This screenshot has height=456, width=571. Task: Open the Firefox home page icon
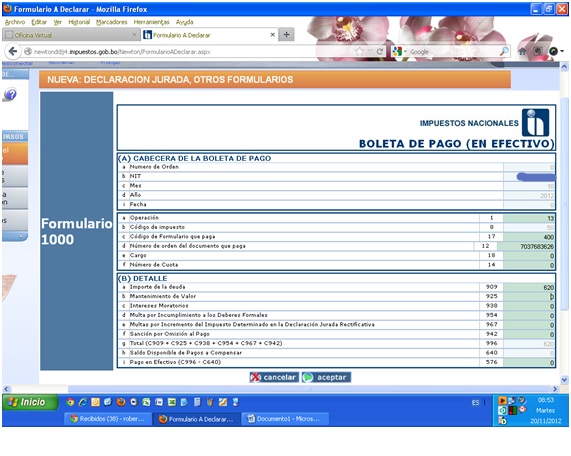click(522, 51)
